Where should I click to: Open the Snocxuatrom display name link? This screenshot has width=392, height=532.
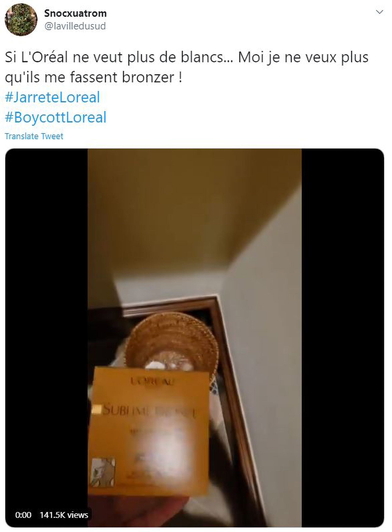[75, 13]
